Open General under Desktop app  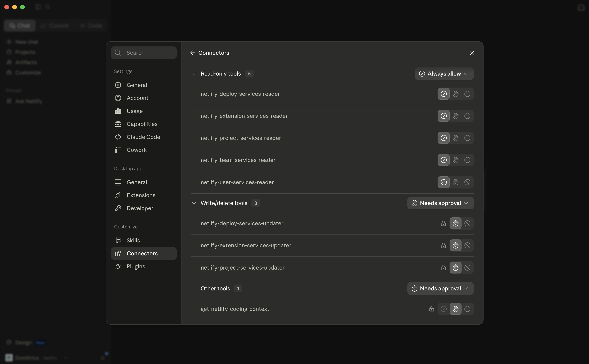(144, 182)
